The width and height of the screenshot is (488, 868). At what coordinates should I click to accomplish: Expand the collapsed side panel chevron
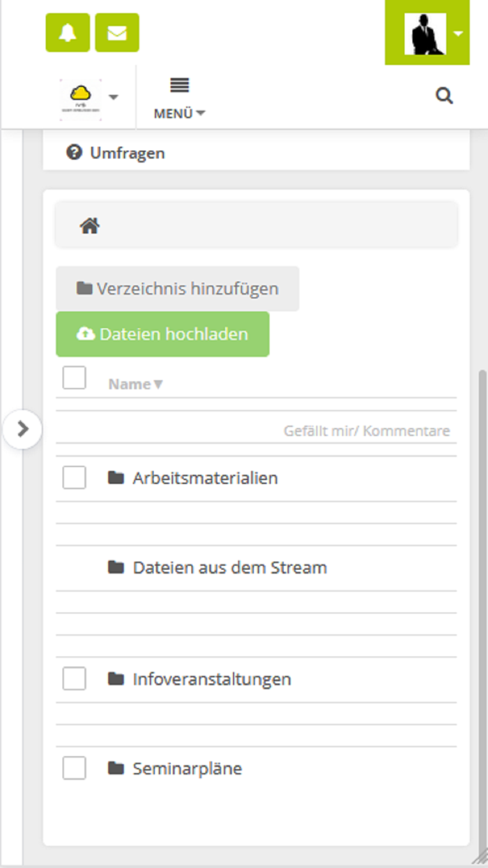[x=23, y=429]
